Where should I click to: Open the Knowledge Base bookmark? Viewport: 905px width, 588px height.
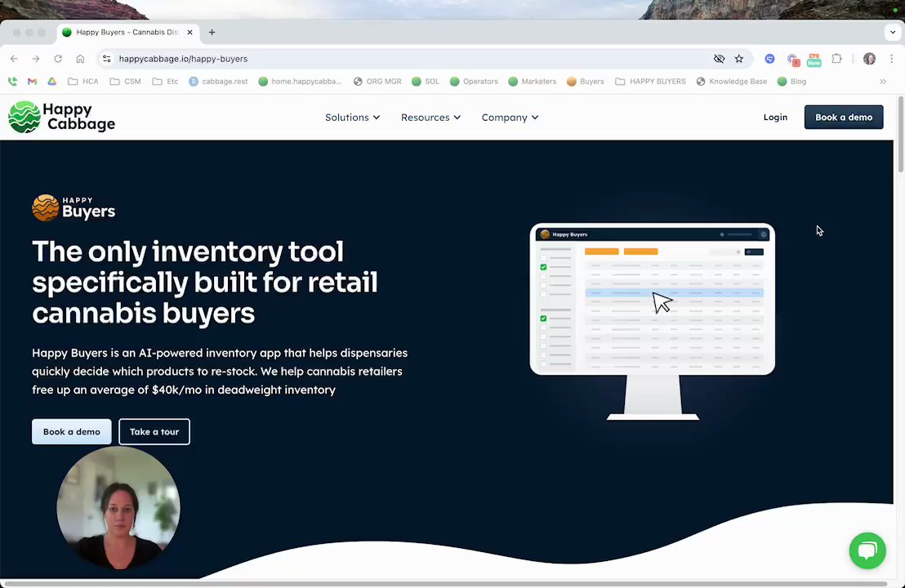point(732,82)
